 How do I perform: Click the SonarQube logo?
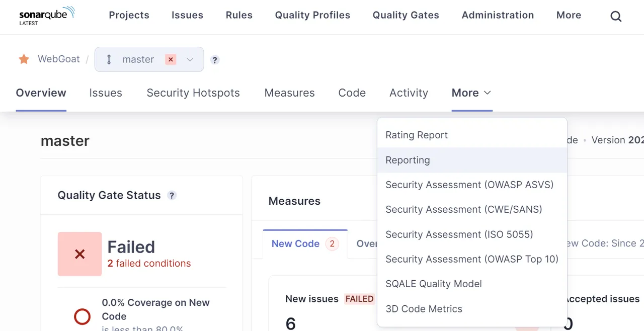point(47,16)
